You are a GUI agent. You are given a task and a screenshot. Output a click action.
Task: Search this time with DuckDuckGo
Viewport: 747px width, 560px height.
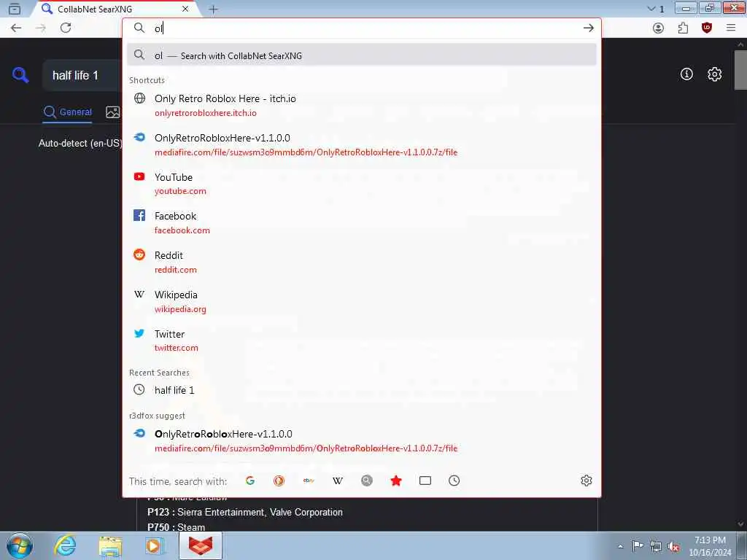pyautogui.click(x=279, y=481)
